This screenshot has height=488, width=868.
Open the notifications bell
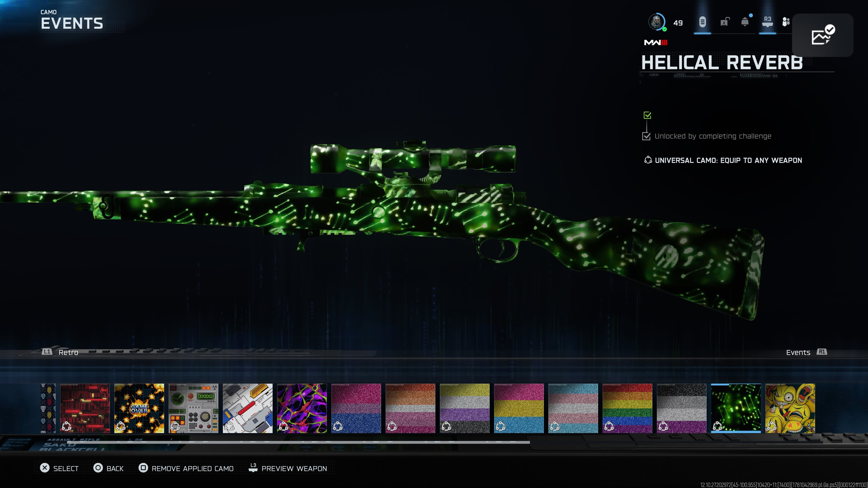pyautogui.click(x=745, y=22)
